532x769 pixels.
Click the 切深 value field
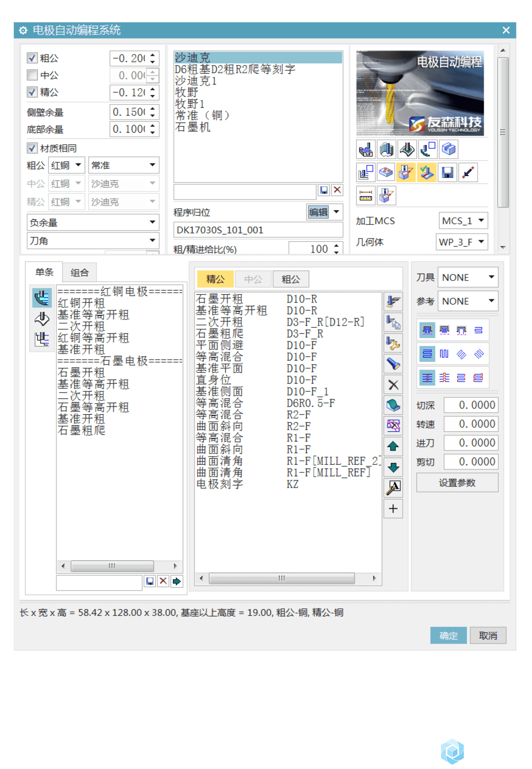point(471,405)
